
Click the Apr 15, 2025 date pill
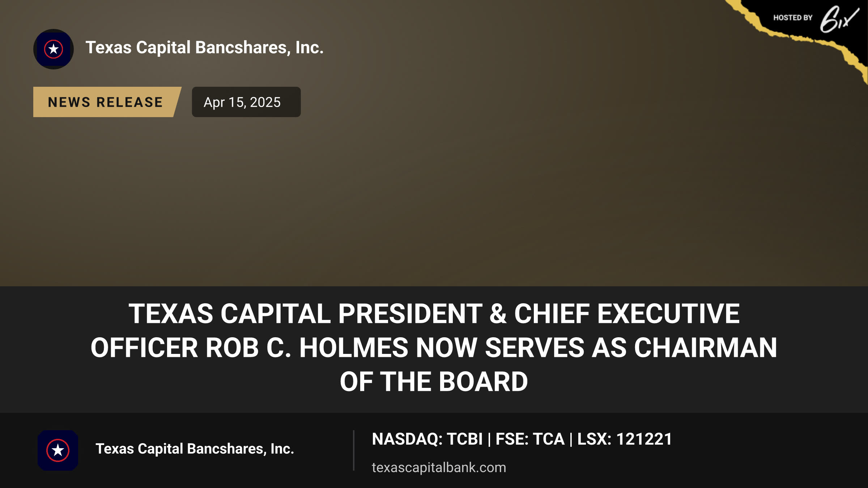click(246, 102)
